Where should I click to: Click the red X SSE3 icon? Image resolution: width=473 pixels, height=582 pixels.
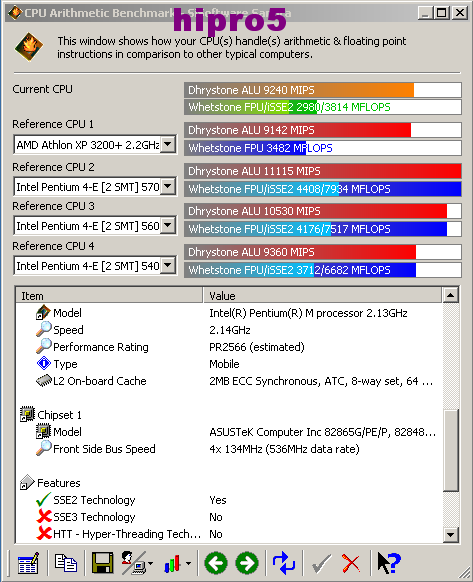coord(44,516)
